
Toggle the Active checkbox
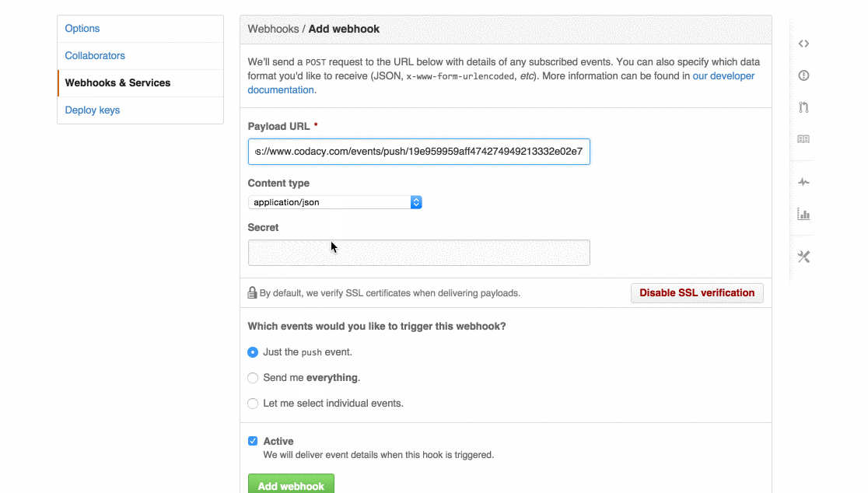(253, 441)
